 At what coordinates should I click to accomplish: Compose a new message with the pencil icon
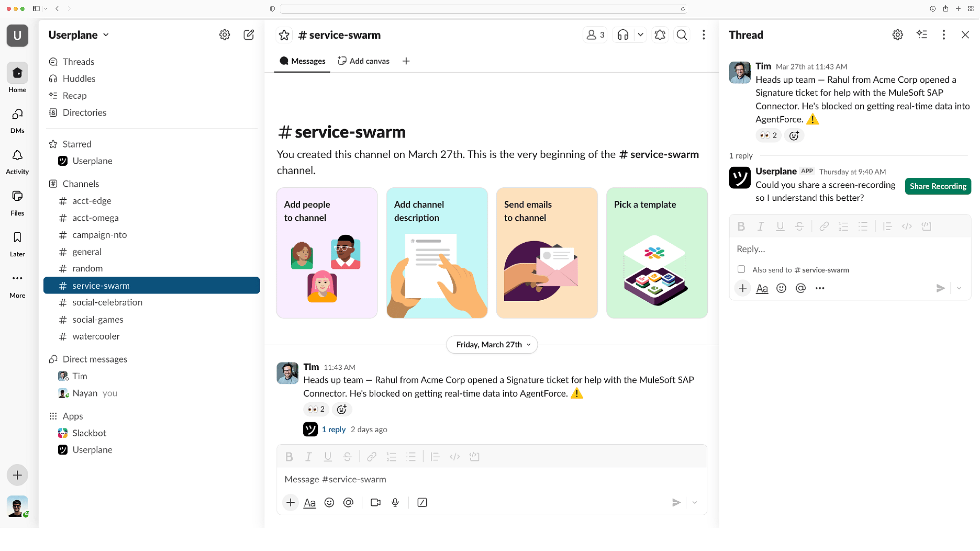[x=249, y=35]
